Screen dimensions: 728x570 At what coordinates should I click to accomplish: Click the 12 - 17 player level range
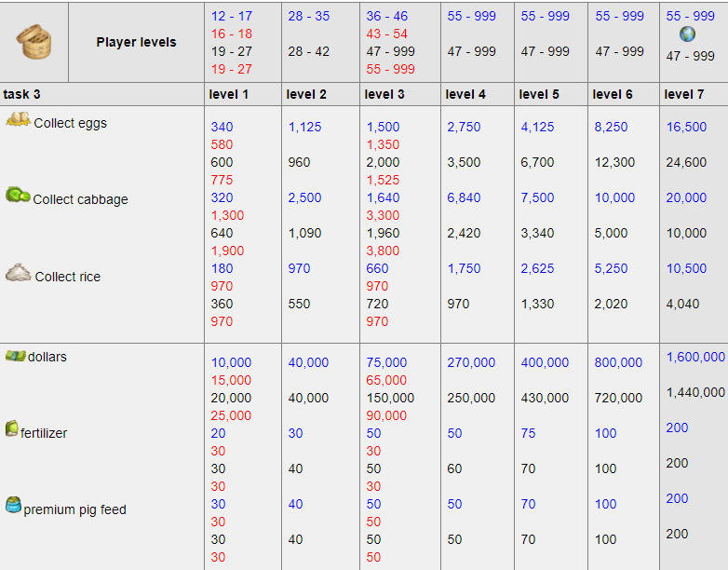(232, 16)
